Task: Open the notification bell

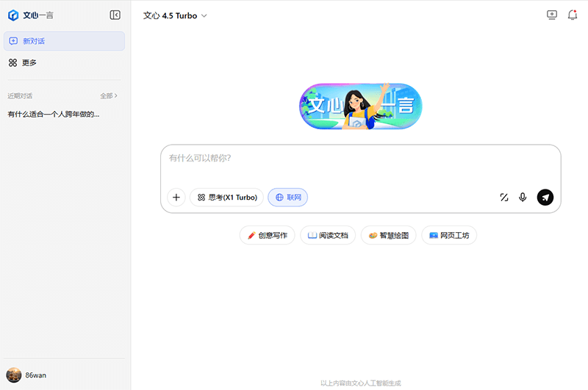Action: pyautogui.click(x=573, y=15)
